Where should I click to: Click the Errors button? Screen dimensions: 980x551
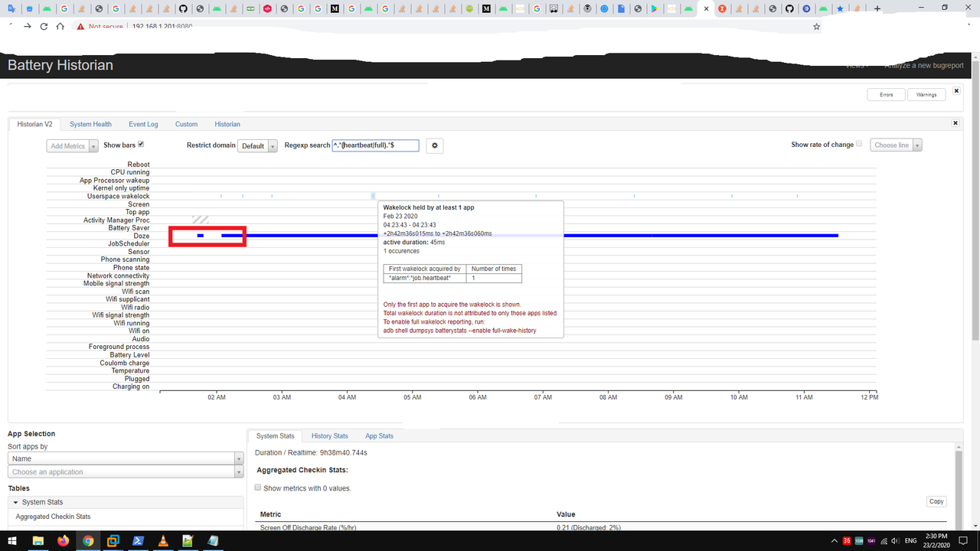[x=886, y=94]
